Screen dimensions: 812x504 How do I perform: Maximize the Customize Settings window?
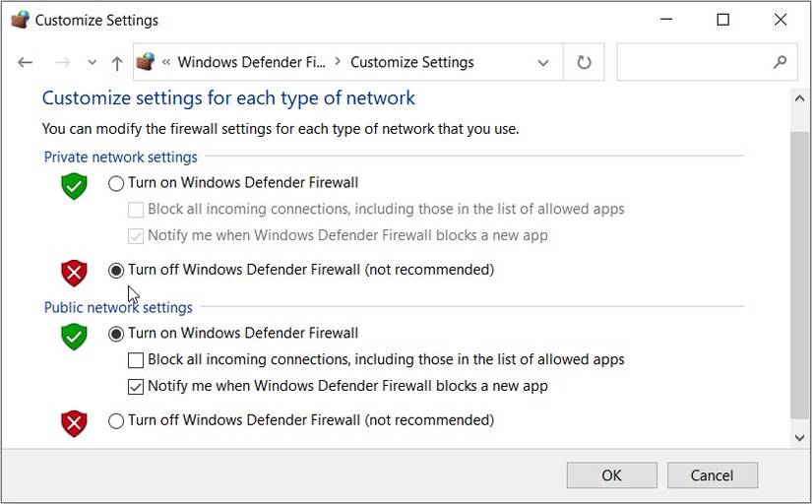(x=723, y=20)
